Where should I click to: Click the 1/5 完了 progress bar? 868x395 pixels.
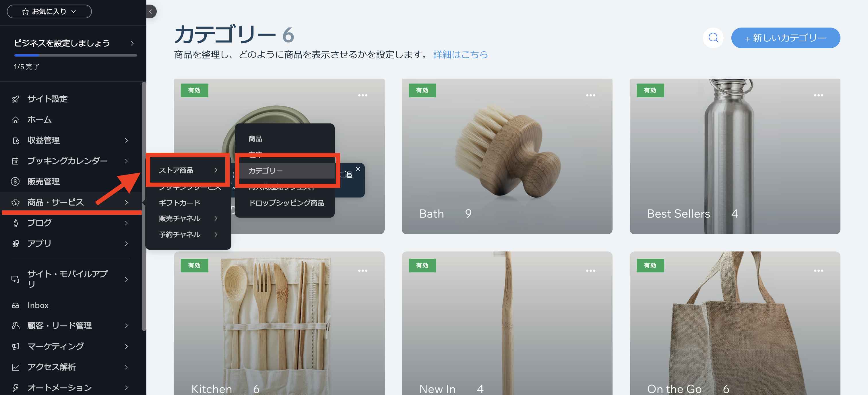point(75,55)
